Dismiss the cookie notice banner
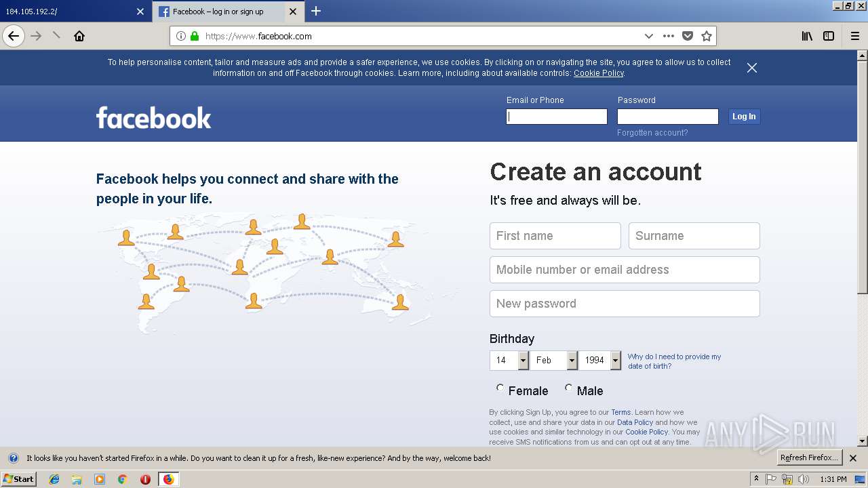 (x=752, y=67)
